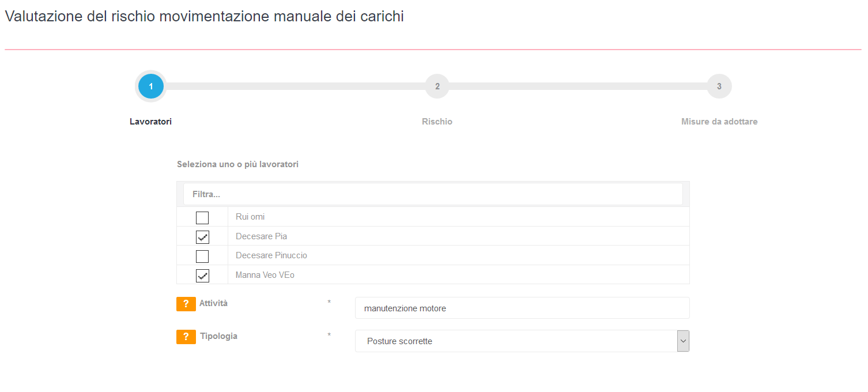Check the Rui omi worker checkbox

click(x=202, y=218)
